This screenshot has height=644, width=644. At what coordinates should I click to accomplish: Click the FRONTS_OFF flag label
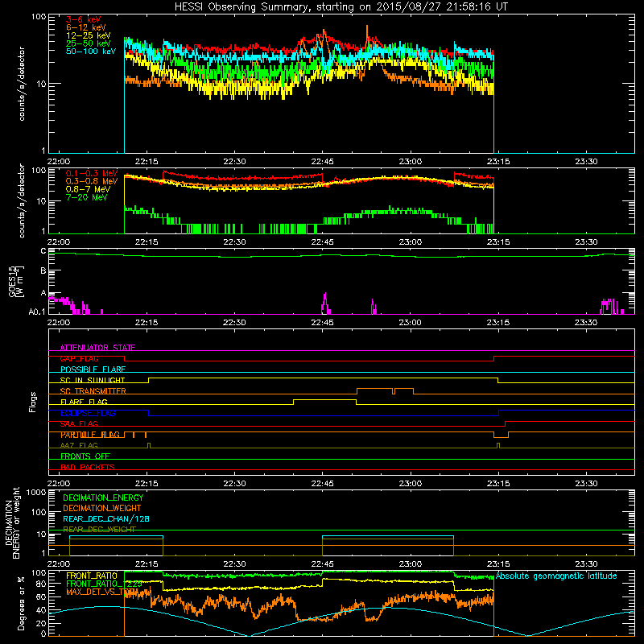tap(85, 456)
